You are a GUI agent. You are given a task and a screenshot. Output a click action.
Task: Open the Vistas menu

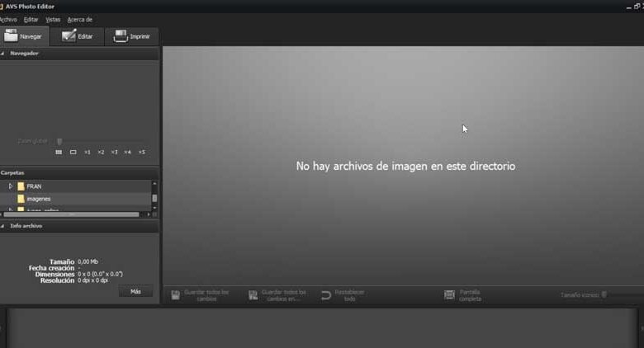(53, 19)
